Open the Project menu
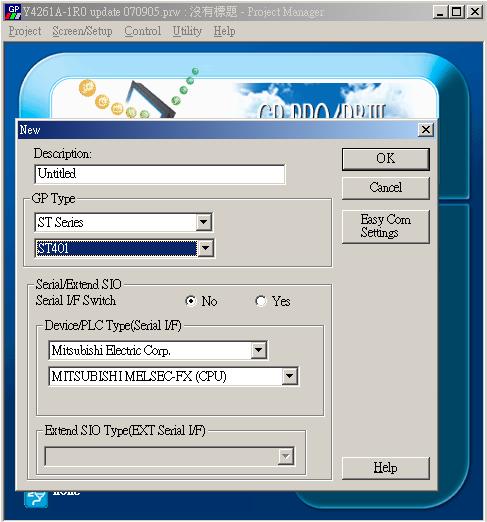This screenshot has width=487, height=522. coord(25,31)
